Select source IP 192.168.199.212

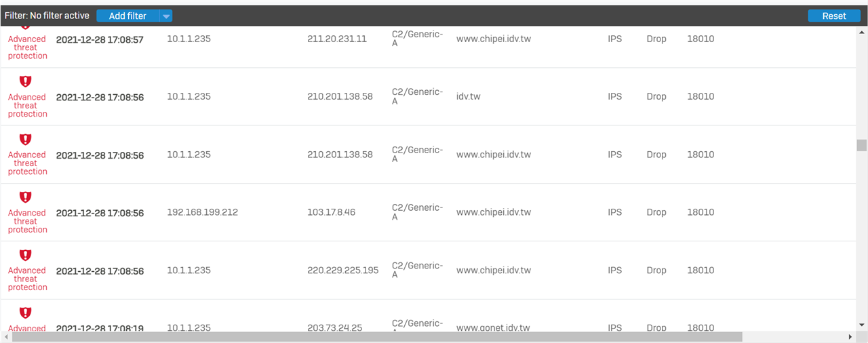pos(203,212)
